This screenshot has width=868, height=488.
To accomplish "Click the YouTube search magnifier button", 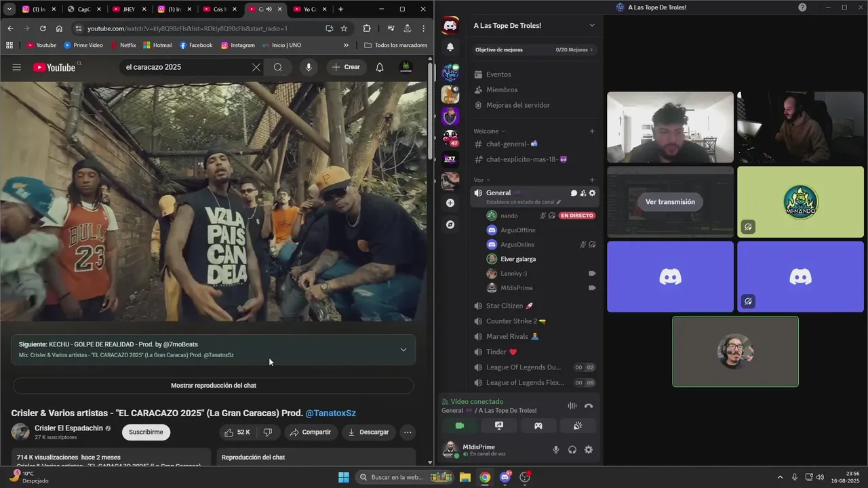I will 278,67.
